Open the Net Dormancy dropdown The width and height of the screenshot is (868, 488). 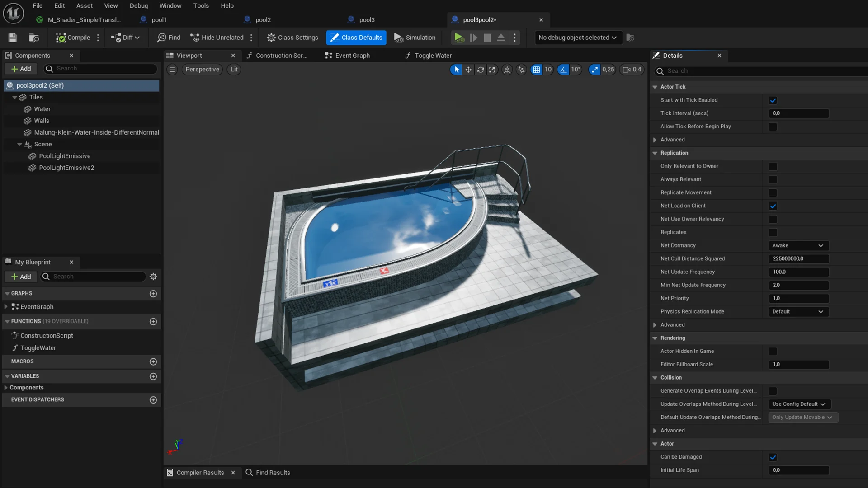798,245
